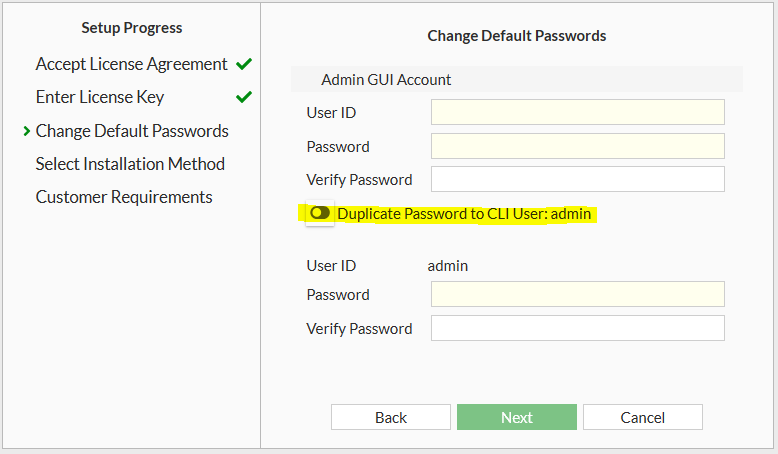This screenshot has height=454, width=778.
Task: Open the Select Installation Method step
Action: point(130,164)
